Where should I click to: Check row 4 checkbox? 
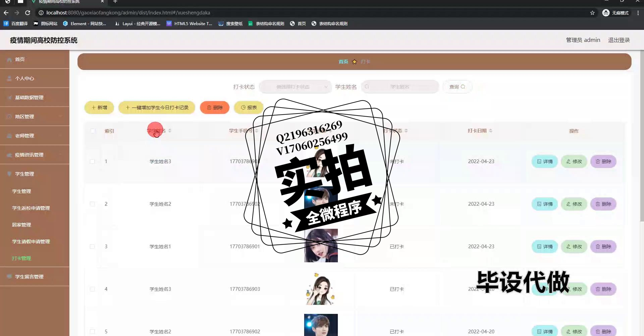pos(92,289)
